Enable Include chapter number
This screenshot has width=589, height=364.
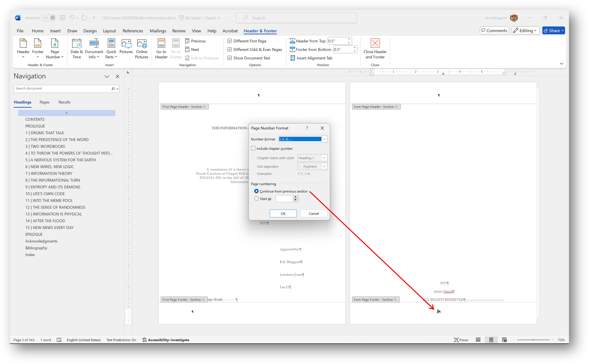pos(253,148)
